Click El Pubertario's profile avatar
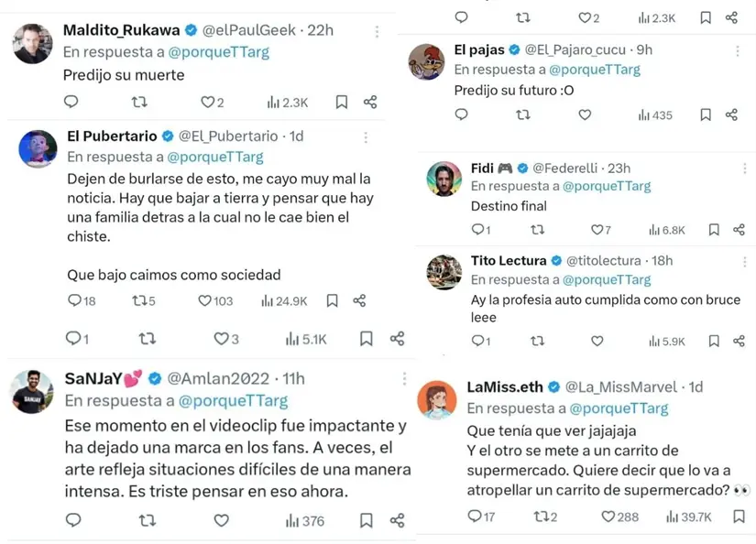 [x=38, y=147]
